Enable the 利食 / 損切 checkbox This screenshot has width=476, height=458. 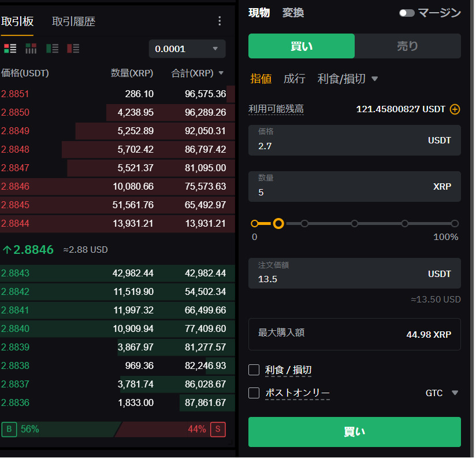click(x=254, y=370)
